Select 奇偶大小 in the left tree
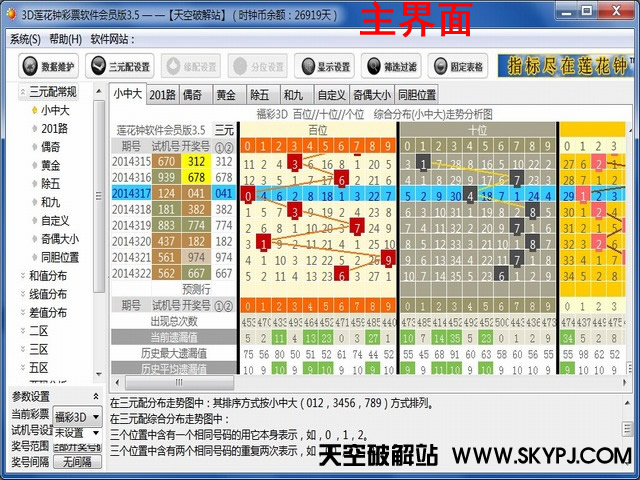This screenshot has height=480, width=640. (x=60, y=239)
